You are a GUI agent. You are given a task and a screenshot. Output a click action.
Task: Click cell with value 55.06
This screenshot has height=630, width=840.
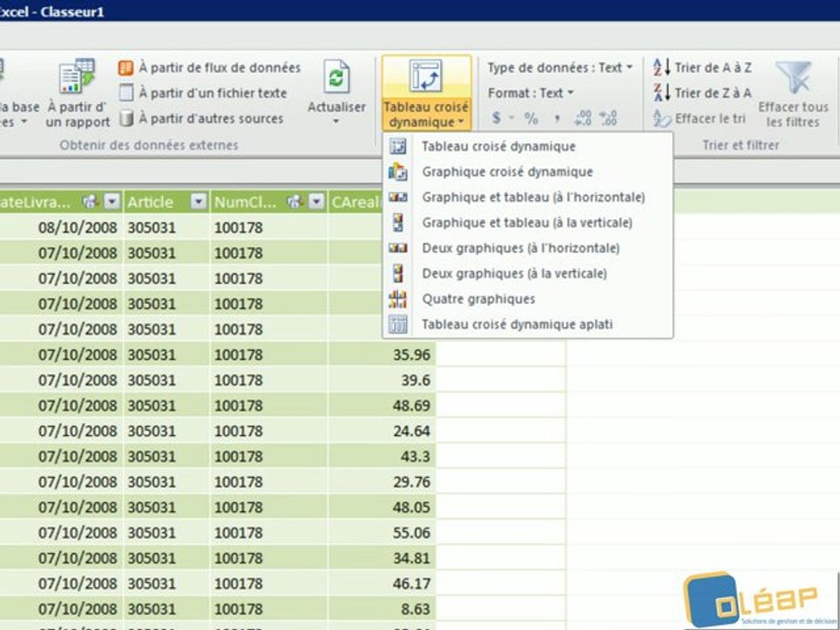(382, 533)
